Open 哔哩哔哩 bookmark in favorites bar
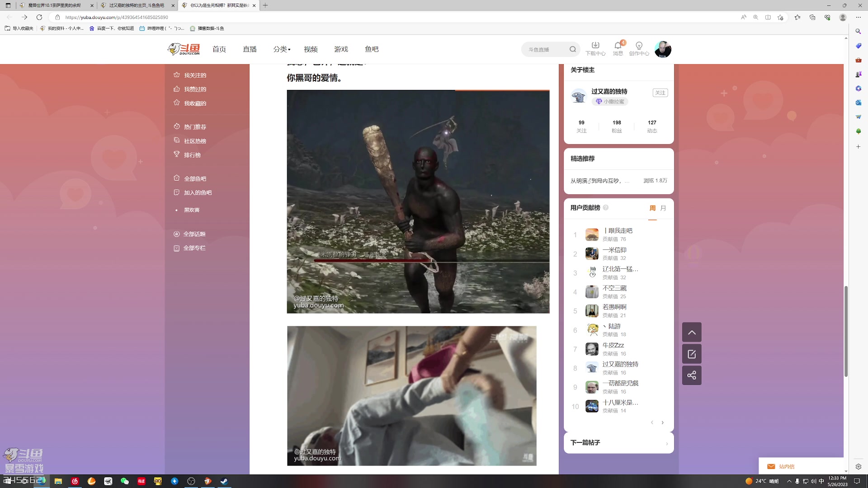This screenshot has width=868, height=488. tap(161, 28)
